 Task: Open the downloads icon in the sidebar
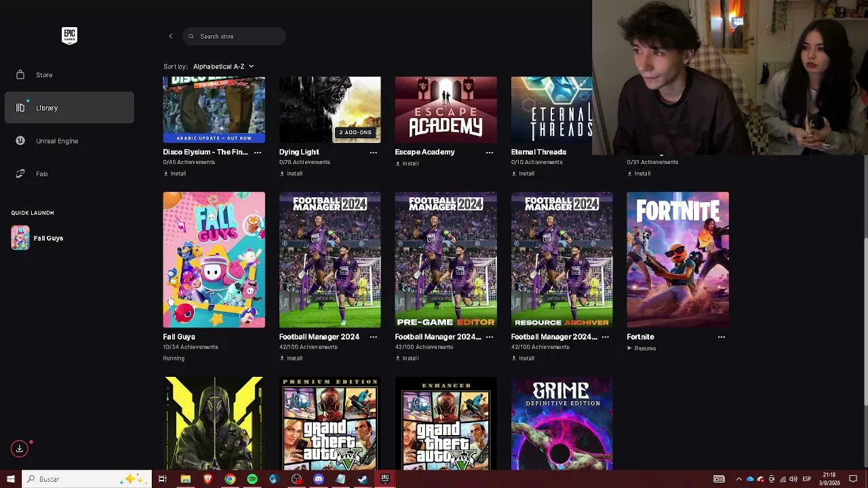pos(20,448)
